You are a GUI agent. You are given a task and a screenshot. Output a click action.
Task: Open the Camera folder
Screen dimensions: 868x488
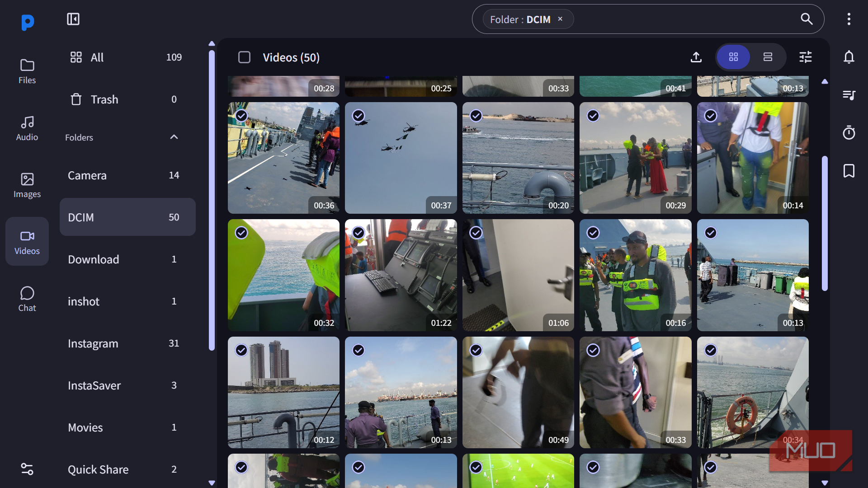[127, 175]
